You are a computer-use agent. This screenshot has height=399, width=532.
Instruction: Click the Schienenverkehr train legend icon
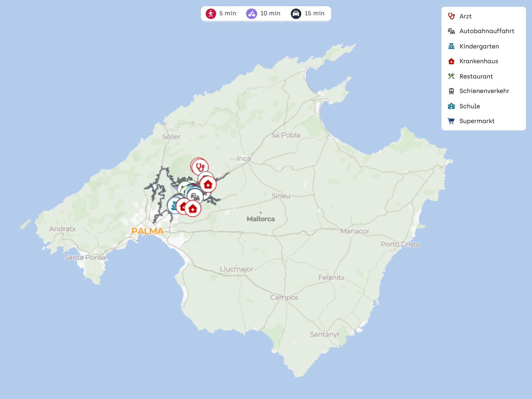451,91
